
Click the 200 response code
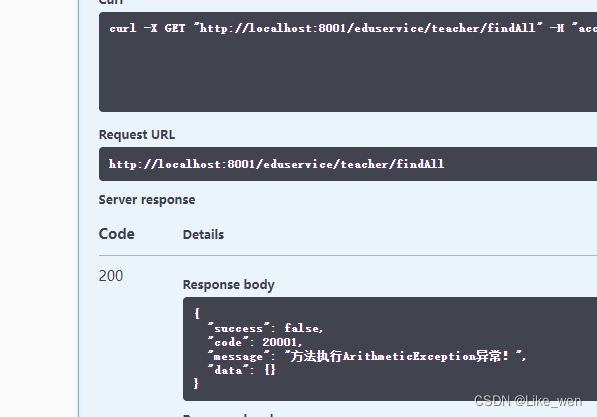[111, 276]
